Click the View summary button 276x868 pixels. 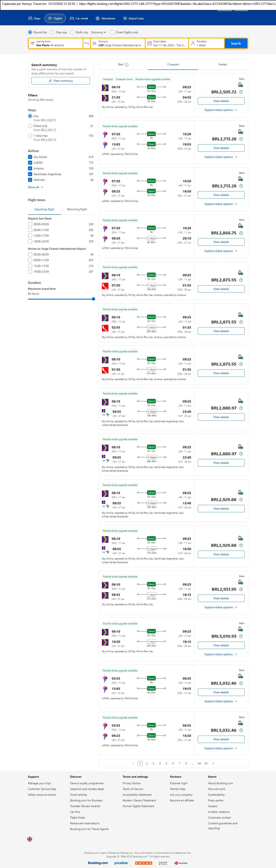pos(61,81)
